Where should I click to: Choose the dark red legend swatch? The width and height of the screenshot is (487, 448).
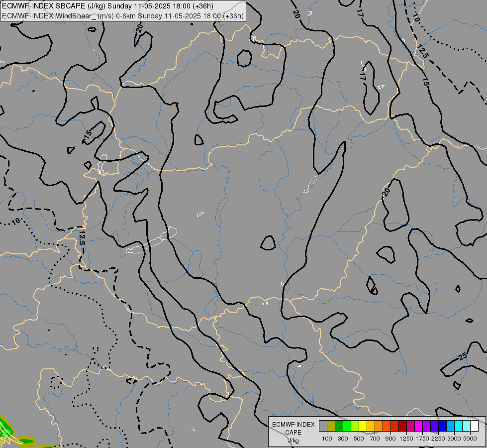click(x=402, y=426)
